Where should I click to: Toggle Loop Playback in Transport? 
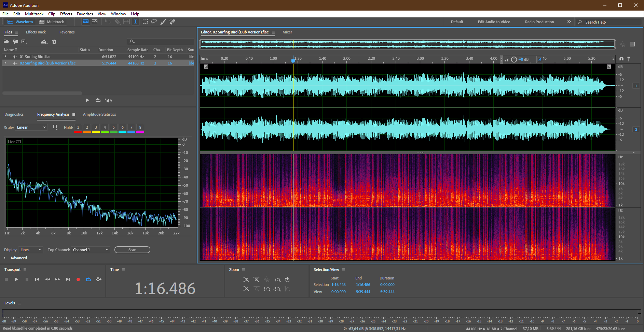[x=88, y=279]
